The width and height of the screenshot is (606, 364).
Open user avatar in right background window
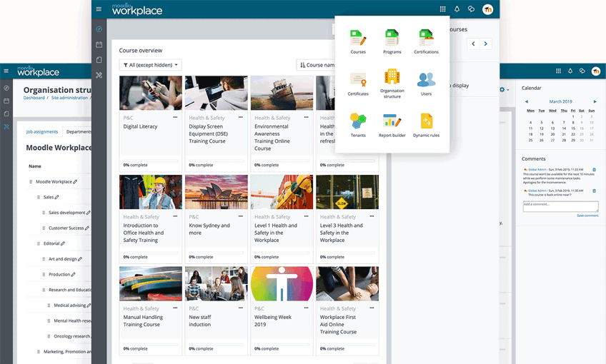[596, 71]
